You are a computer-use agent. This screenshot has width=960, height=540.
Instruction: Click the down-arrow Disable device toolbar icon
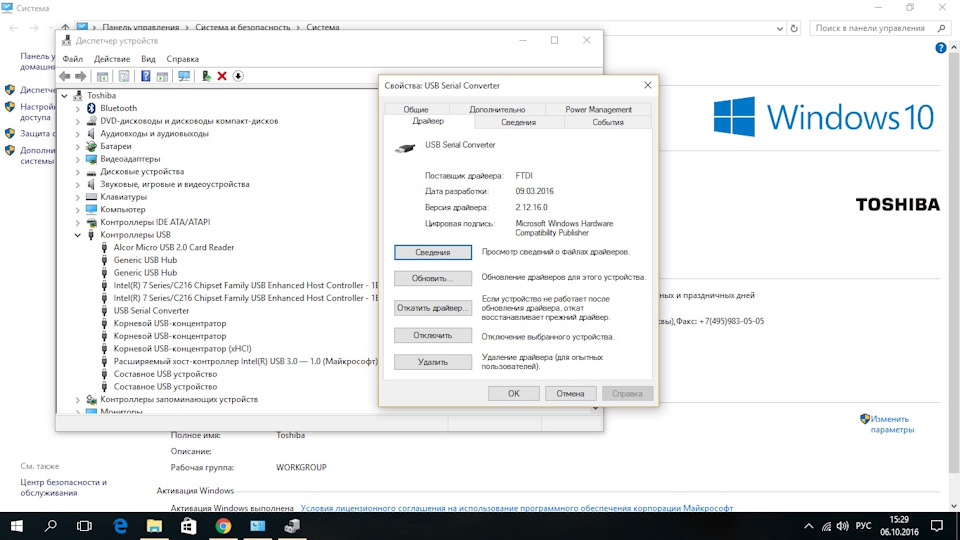pyautogui.click(x=238, y=76)
